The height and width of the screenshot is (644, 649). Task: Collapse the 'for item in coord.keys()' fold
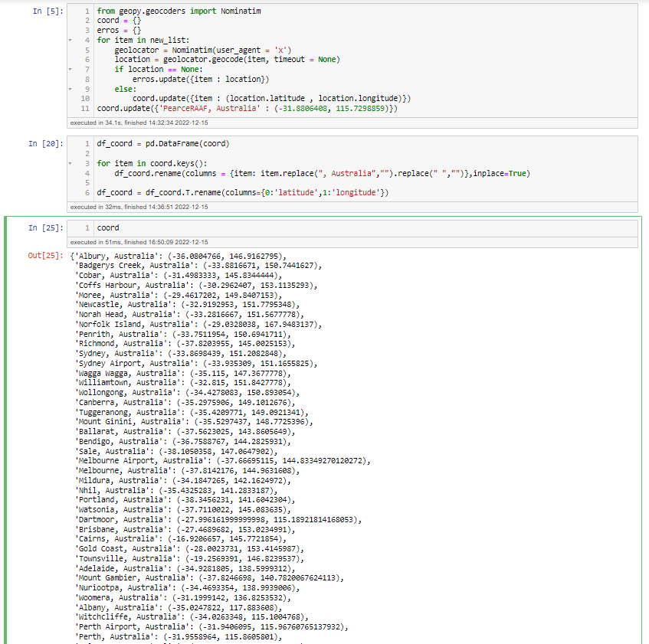(x=70, y=163)
